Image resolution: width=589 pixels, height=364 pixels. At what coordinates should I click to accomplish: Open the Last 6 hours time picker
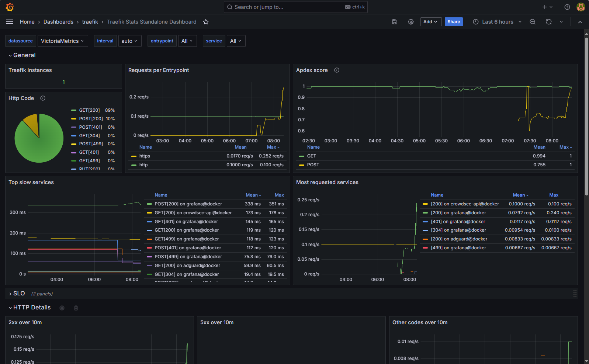497,22
